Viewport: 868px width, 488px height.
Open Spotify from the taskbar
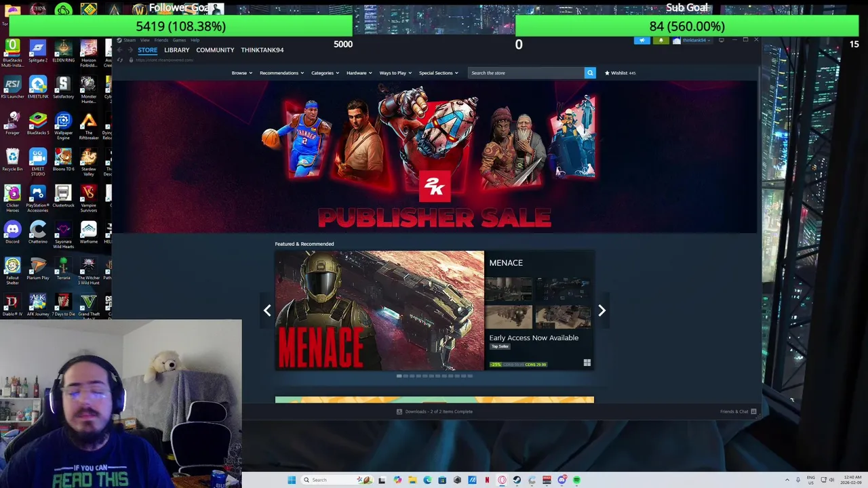pos(576,480)
